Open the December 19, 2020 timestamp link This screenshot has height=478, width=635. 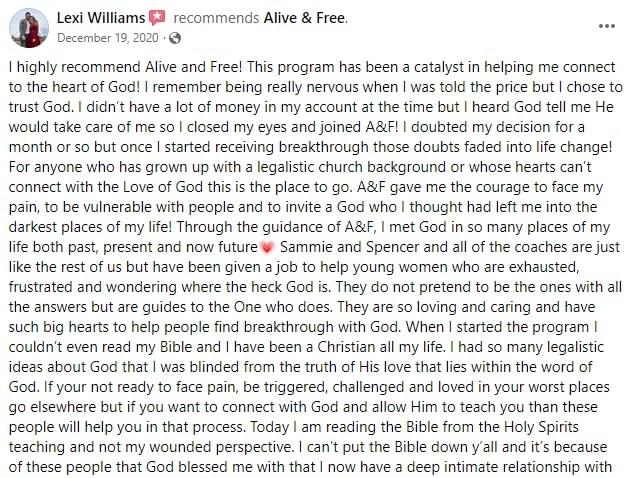pos(108,38)
